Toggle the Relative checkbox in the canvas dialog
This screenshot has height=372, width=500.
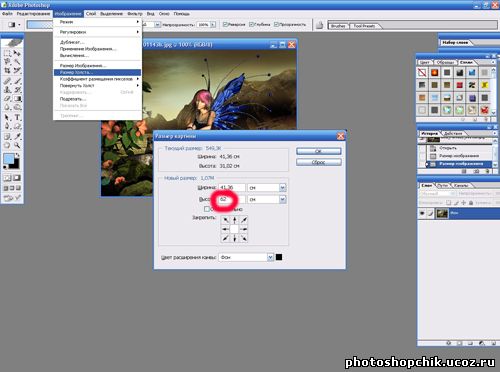(207, 209)
